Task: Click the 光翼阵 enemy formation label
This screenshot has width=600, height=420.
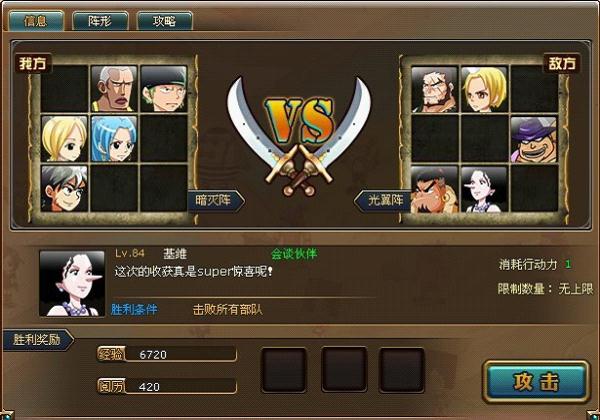Action: 383,200
